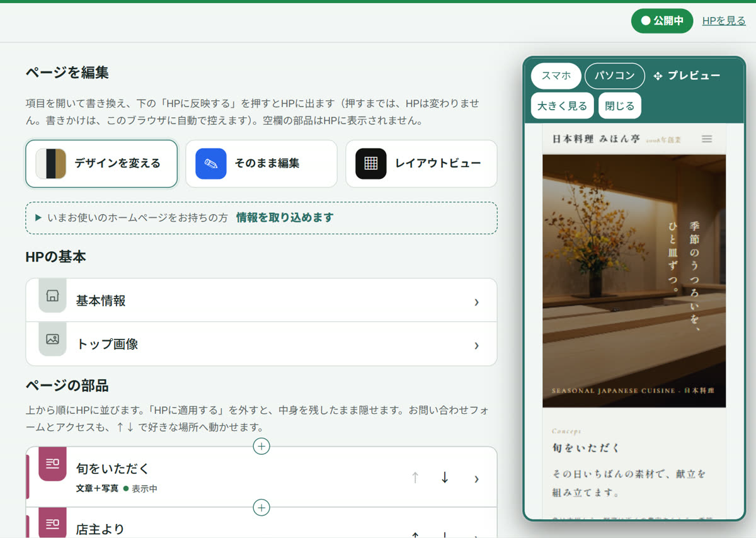Expand the トップ画像 section
This screenshot has width=756, height=538.
[x=261, y=344]
